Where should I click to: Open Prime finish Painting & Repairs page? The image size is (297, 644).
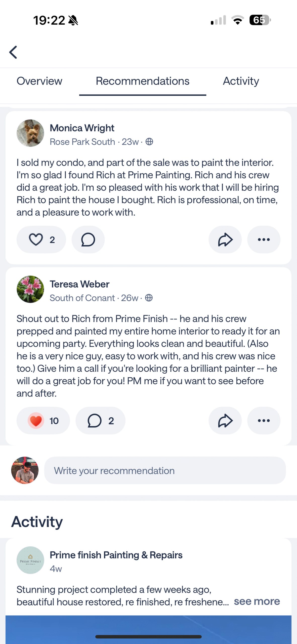pyautogui.click(x=116, y=555)
